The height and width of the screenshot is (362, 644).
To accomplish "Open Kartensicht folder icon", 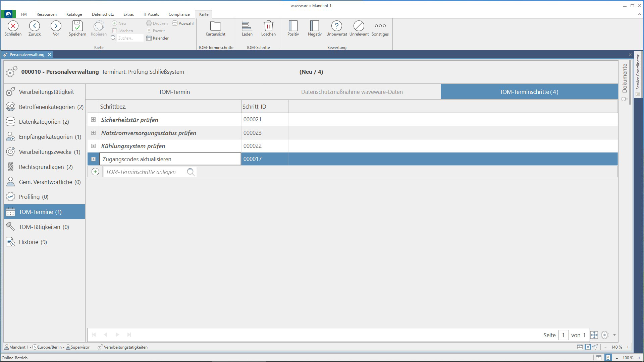I will (215, 26).
